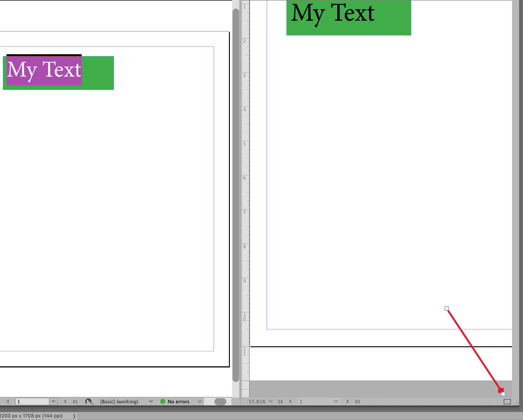Click previous page arrow in left window
Screen dimensions: 523x420
coord(8,401)
